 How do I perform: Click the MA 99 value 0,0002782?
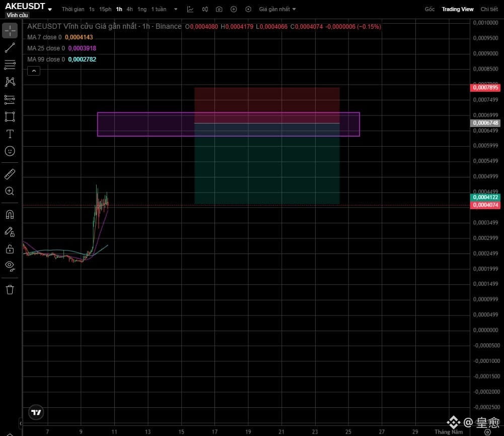point(82,59)
